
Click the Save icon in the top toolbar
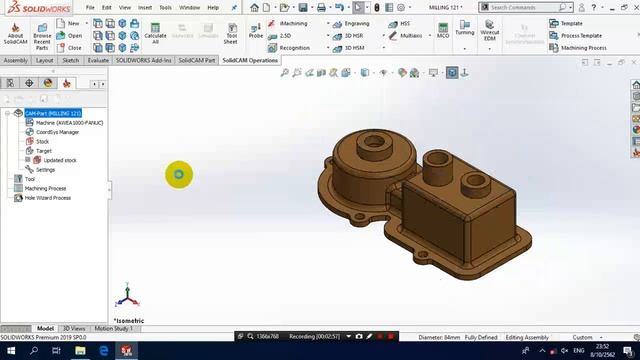click(303, 7)
